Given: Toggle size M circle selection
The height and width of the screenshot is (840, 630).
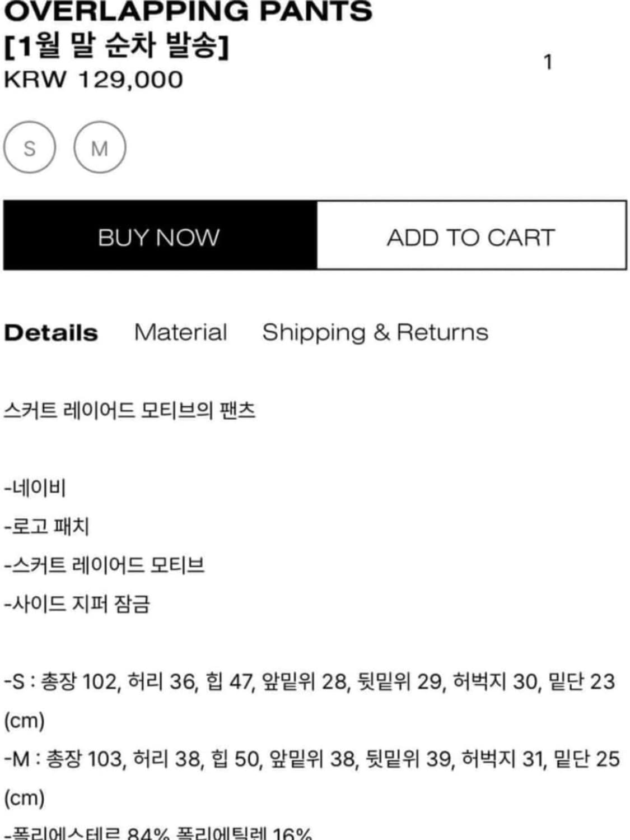Looking at the screenshot, I should [100, 148].
